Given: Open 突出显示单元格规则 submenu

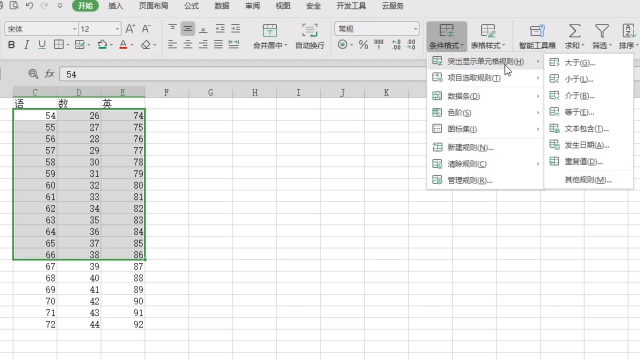Looking at the screenshot, I should (x=485, y=61).
